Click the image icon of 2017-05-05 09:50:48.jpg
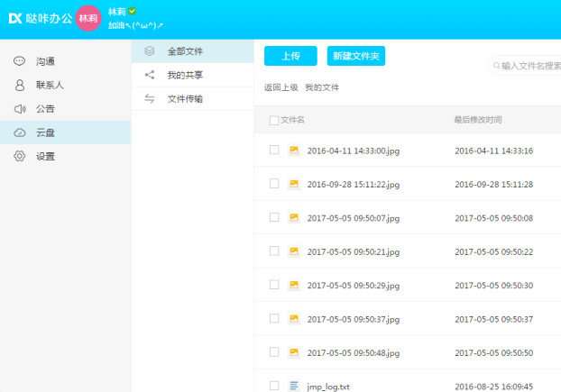This screenshot has width=561, height=392. (x=294, y=352)
